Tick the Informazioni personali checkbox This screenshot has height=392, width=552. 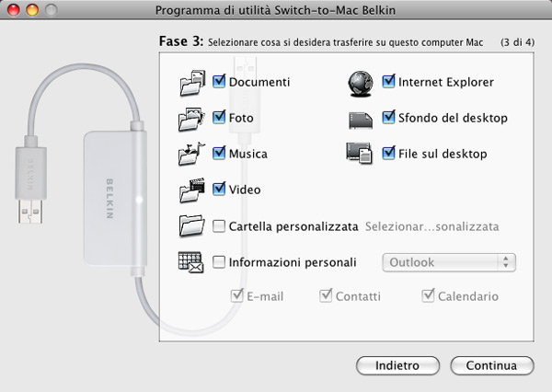tap(219, 262)
